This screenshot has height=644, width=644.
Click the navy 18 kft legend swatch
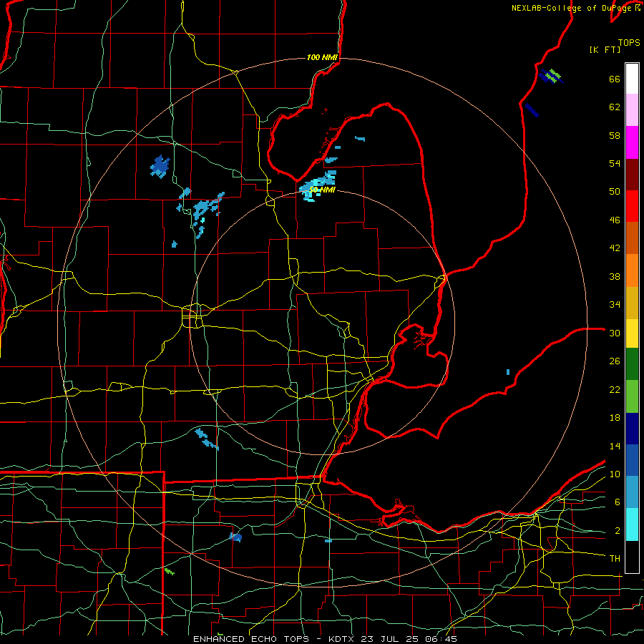click(632, 429)
